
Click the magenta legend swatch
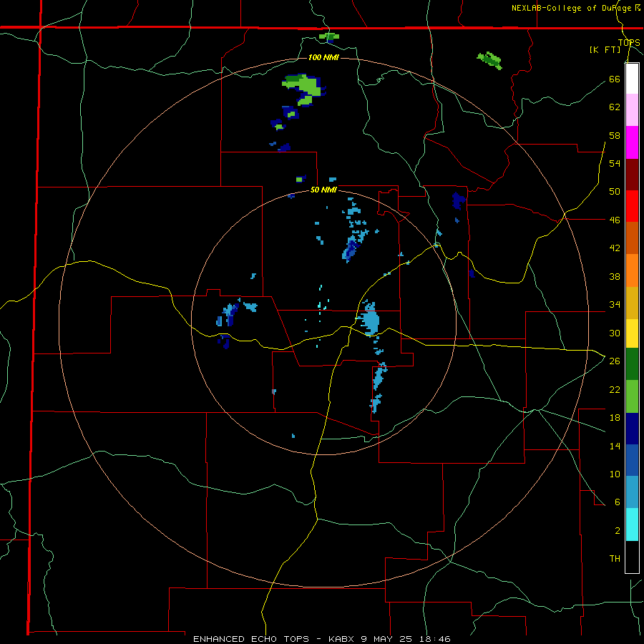tap(632, 142)
